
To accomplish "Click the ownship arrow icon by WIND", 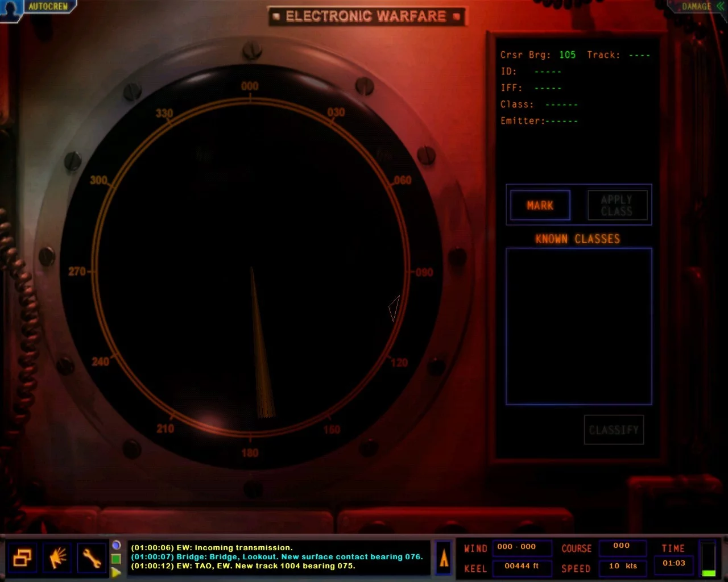I will coord(444,558).
